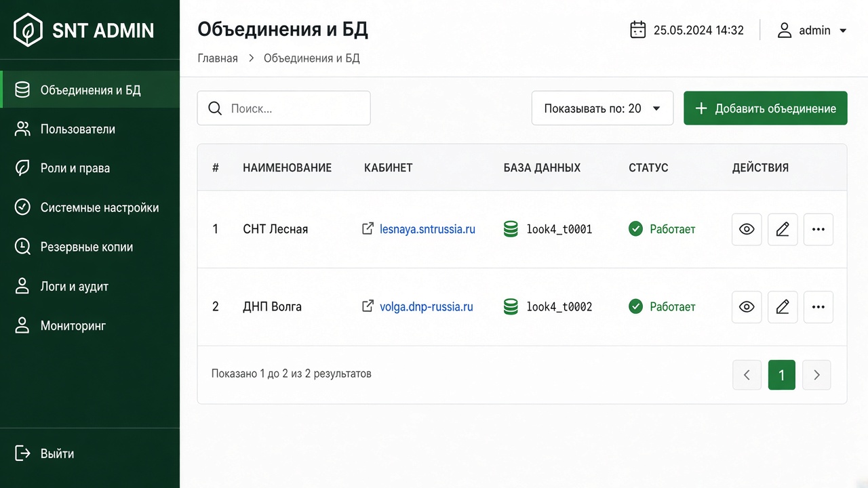
Task: Click the НАИМЕНОВАНИЕ column header
Action: [288, 168]
